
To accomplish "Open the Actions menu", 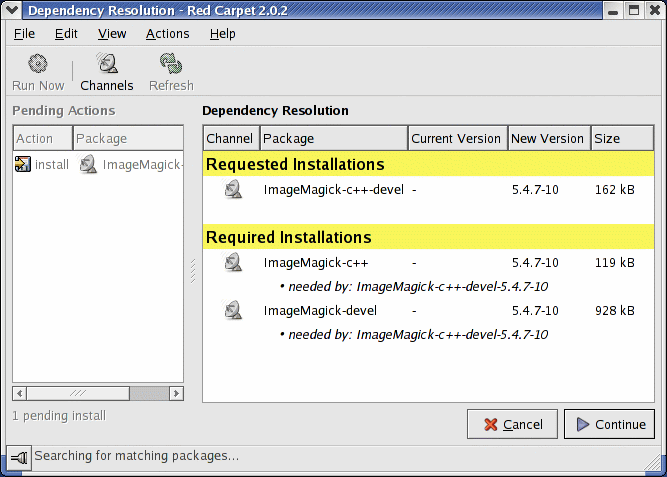I will click(x=167, y=33).
